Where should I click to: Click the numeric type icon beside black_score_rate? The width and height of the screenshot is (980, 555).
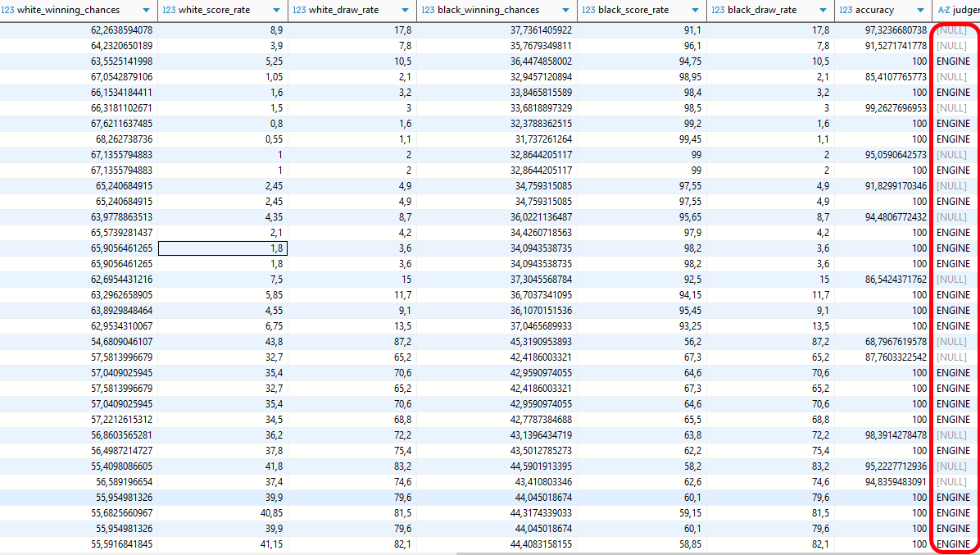[x=588, y=11]
